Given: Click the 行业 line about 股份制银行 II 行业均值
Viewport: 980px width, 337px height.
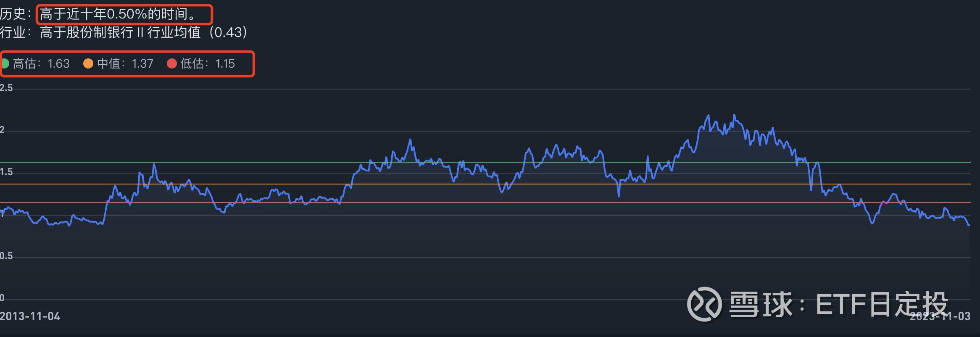Looking at the screenshot, I should 124,32.
